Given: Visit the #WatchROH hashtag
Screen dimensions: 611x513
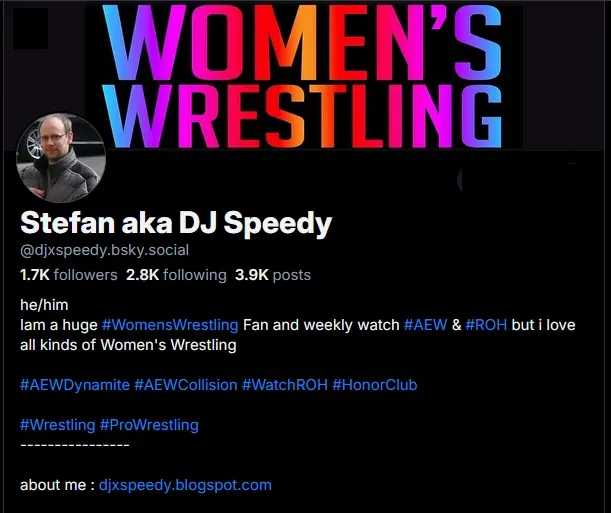Looking at the screenshot, I should click(285, 385).
